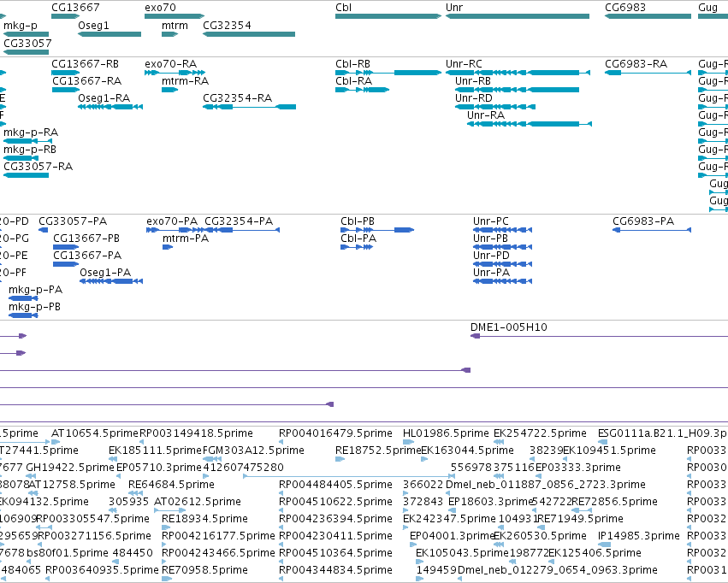The height and width of the screenshot is (583, 728).
Task: Click the CG6983-RA transcript
Action: pos(648,73)
